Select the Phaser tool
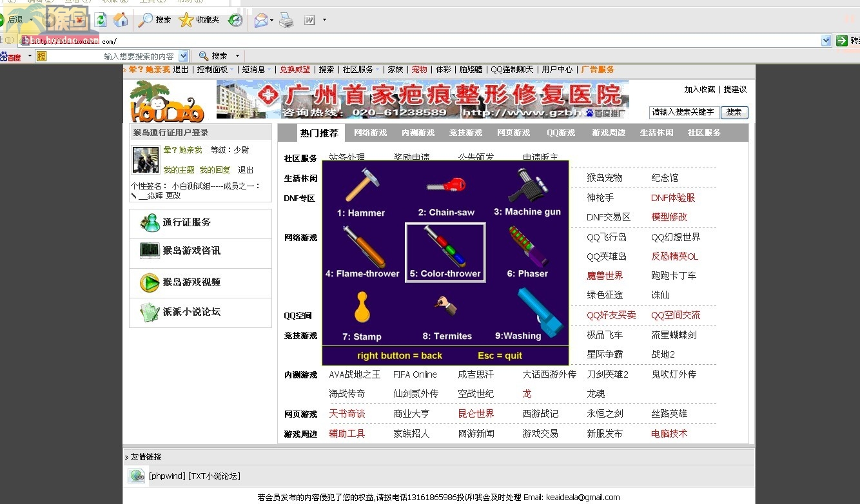 click(x=527, y=253)
